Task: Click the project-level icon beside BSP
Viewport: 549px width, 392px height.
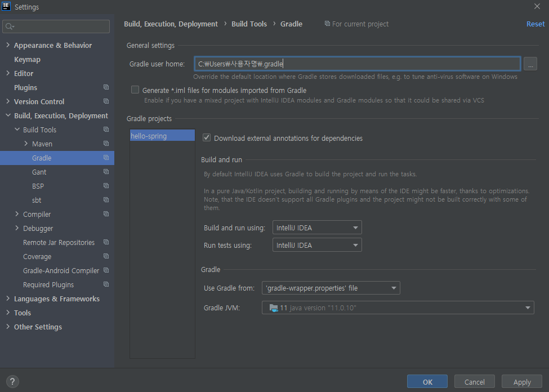Action: coord(106,186)
